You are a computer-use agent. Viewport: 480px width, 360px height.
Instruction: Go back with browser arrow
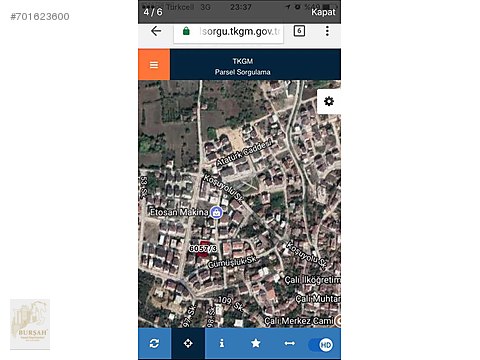click(x=156, y=31)
